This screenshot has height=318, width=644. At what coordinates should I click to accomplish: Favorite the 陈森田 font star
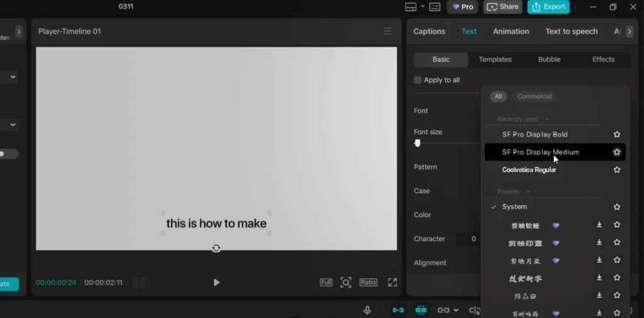pyautogui.click(x=616, y=295)
